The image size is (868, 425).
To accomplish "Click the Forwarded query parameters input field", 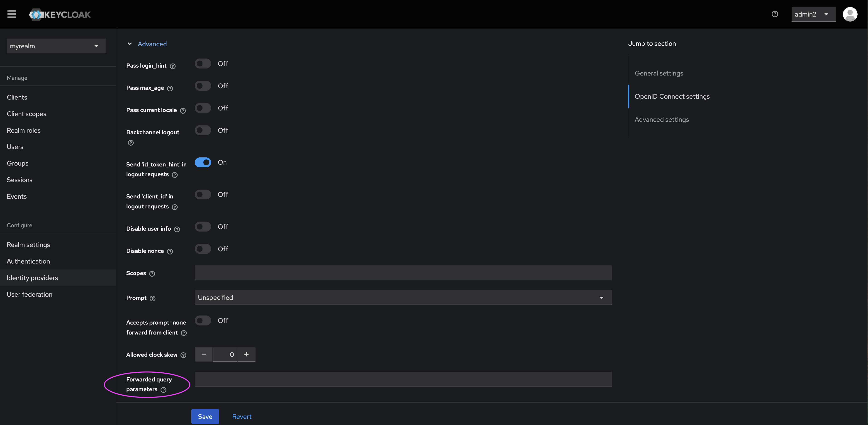I will [402, 379].
